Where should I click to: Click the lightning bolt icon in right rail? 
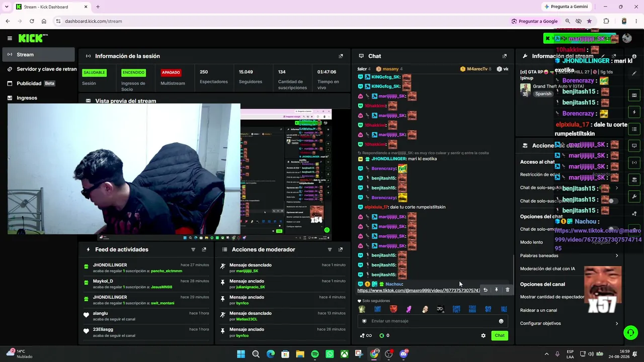pyautogui.click(x=634, y=112)
